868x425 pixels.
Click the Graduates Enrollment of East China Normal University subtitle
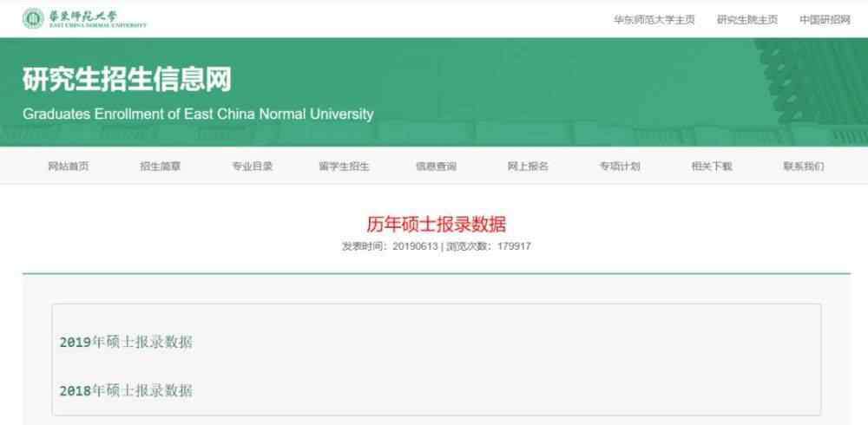click(x=198, y=114)
